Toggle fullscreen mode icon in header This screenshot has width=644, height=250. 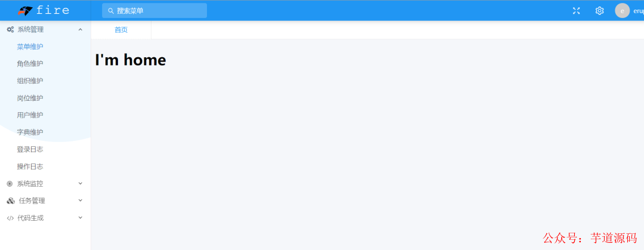point(576,11)
